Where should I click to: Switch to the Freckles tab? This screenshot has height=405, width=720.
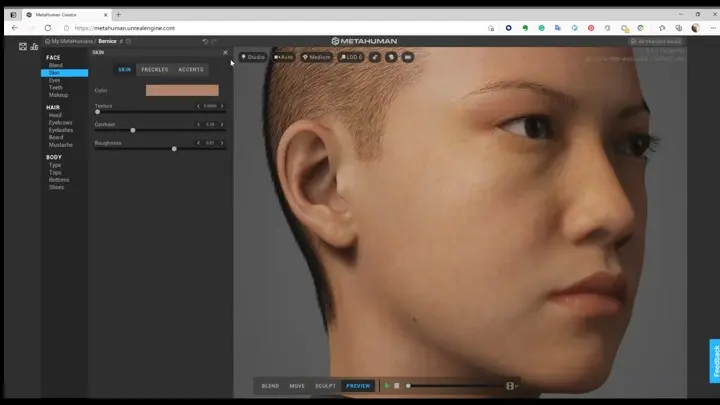[x=155, y=69]
